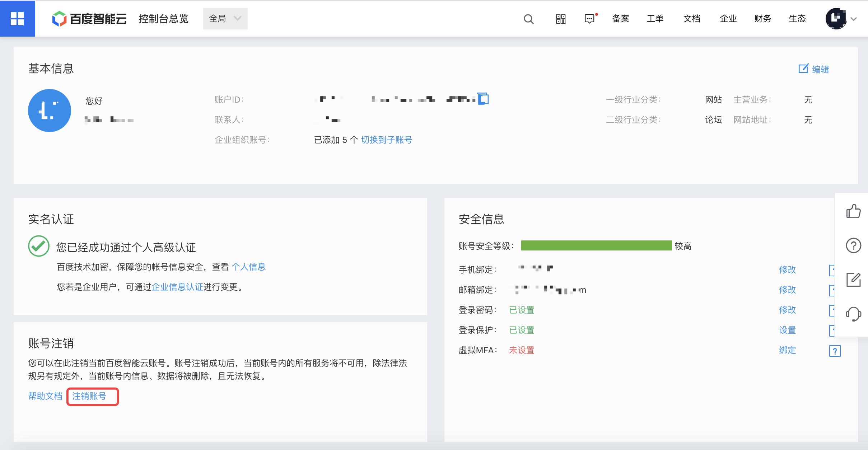The width and height of the screenshot is (868, 450).
Task: Click 修改 for 手机绑定
Action: coord(788,269)
